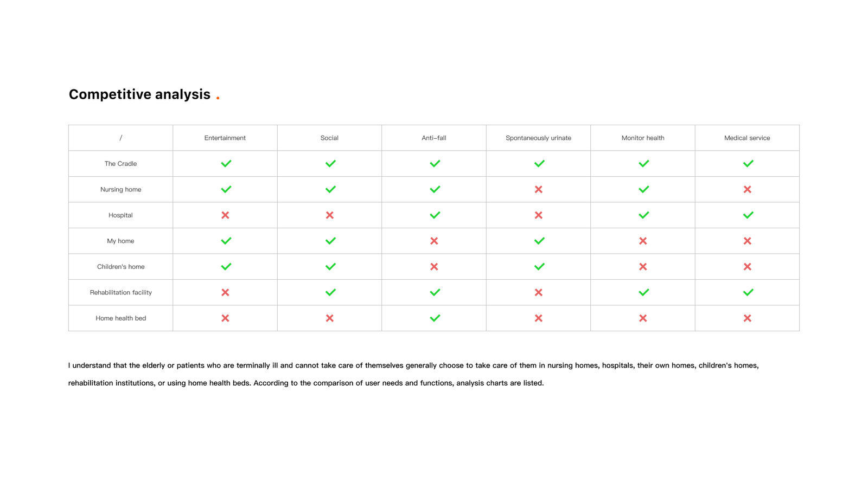Click Hospital's Entertainment red cross
This screenshot has width=868, height=488.
click(x=225, y=215)
